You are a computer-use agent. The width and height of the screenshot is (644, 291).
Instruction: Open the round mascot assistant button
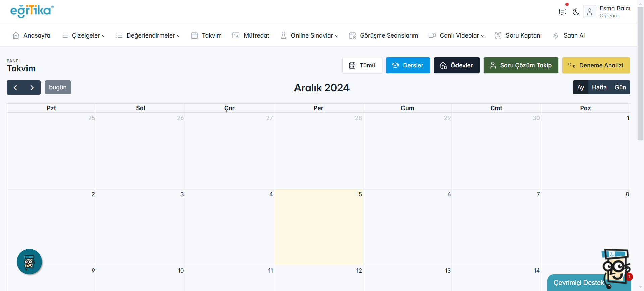pyautogui.click(x=30, y=262)
